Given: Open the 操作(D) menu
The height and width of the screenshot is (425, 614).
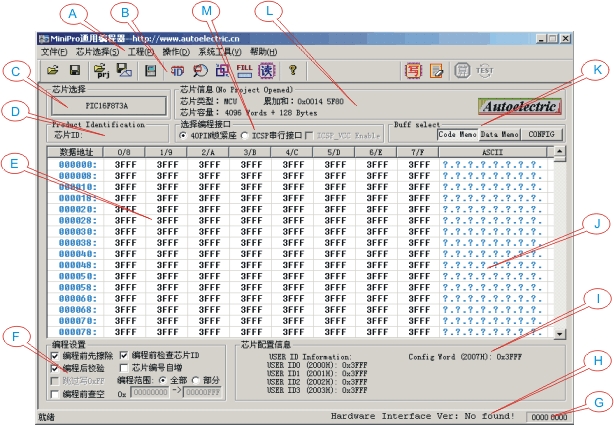Looking at the screenshot, I should tap(176, 52).
